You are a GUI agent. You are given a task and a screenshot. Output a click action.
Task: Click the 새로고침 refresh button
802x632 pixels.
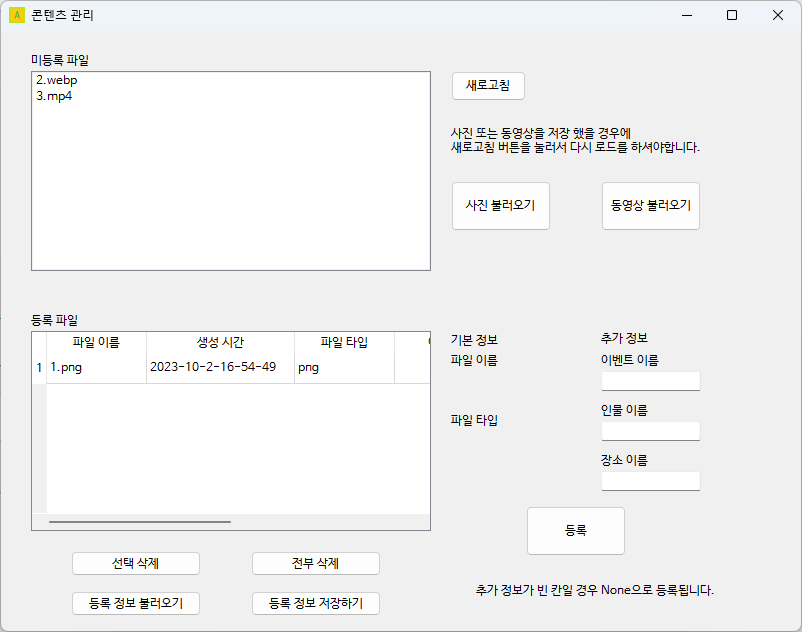pyautogui.click(x=488, y=86)
